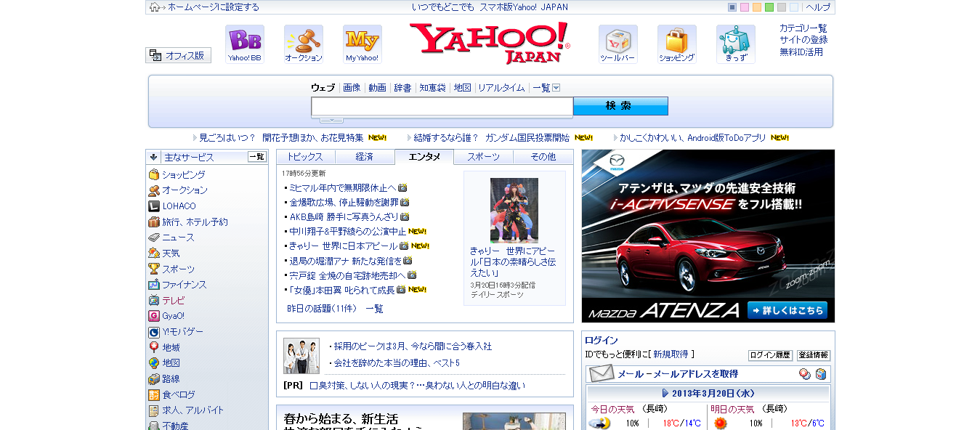Open 天気 in the services sidebar
Image resolution: width=980 pixels, height=430 pixels.
171,253
